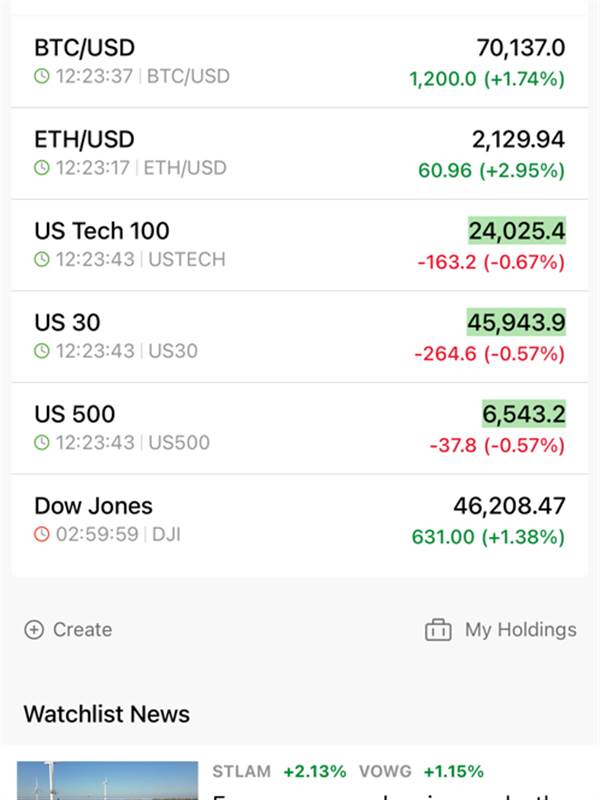The width and height of the screenshot is (600, 800).
Task: Open the My Holdings label
Action: click(520, 630)
